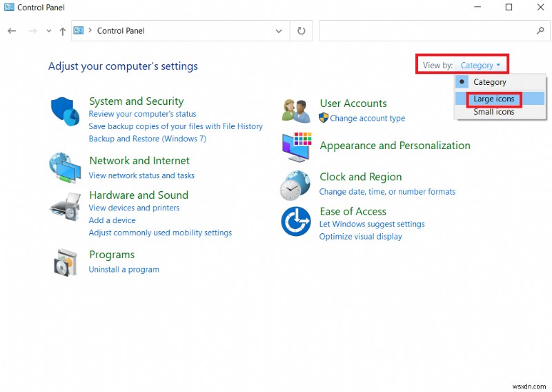This screenshot has height=392, width=552.
Task: Choose Small icons from view menu
Action: [493, 112]
